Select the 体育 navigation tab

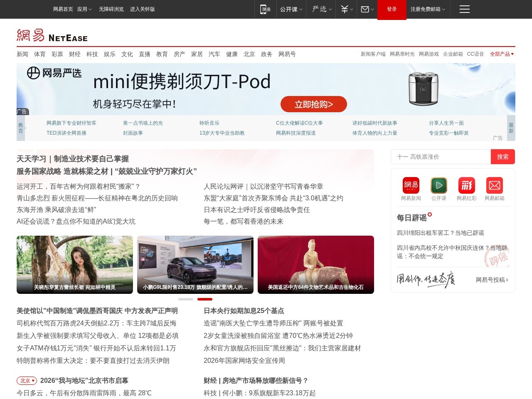(40, 54)
